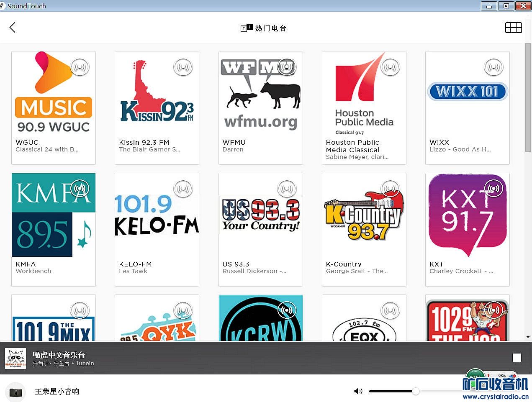
Task: Open the now playing cat album thumbnail
Action: 15,358
